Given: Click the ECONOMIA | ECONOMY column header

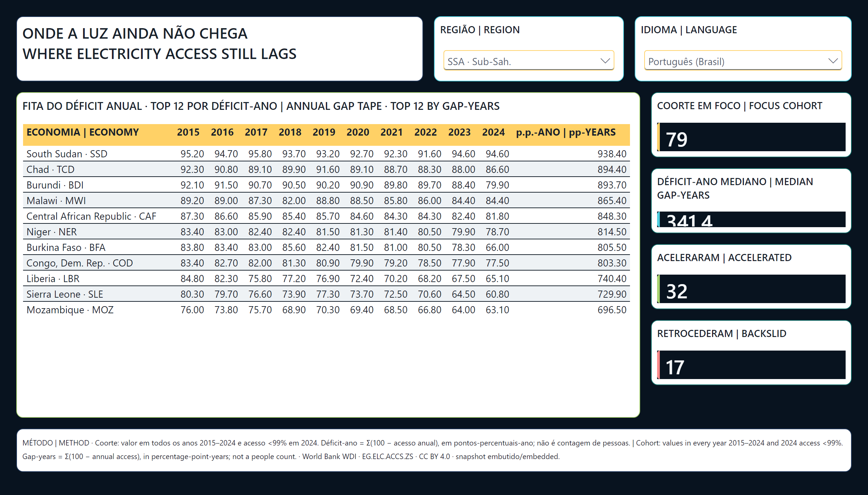Looking at the screenshot, I should 83,132.
